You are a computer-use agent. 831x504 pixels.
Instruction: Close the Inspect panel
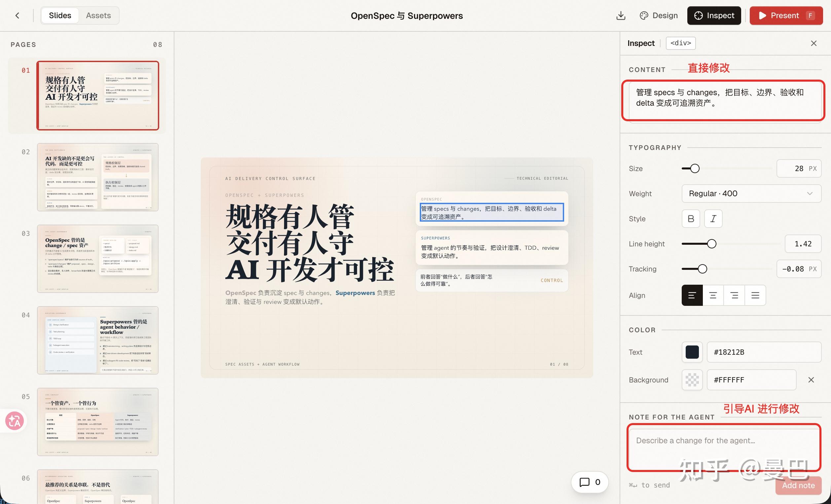click(813, 43)
